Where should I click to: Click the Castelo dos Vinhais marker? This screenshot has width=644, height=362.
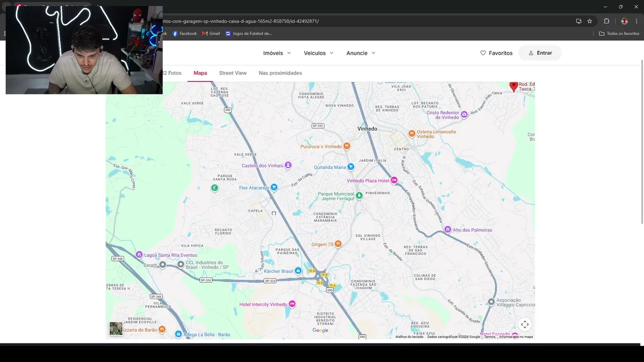click(x=288, y=165)
